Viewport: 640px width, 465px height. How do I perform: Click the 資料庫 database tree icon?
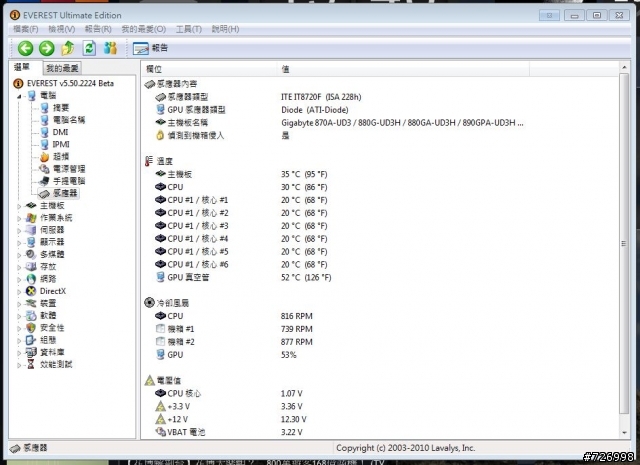tap(31, 352)
